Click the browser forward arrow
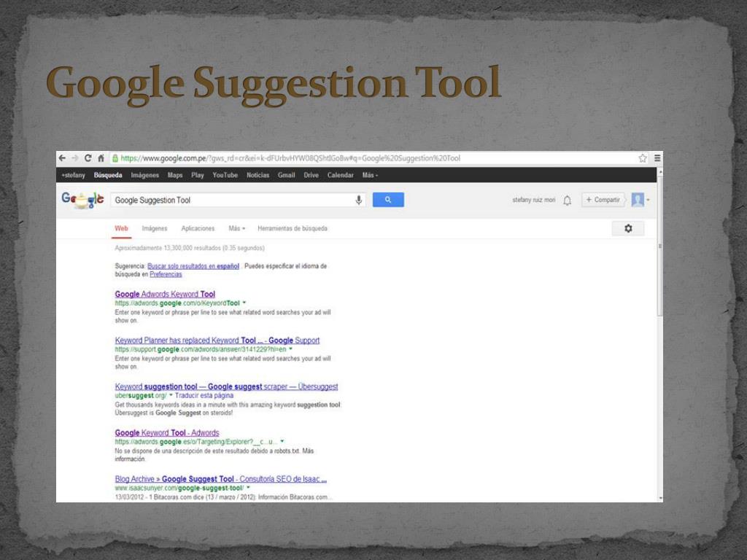The image size is (747, 560). [75, 158]
